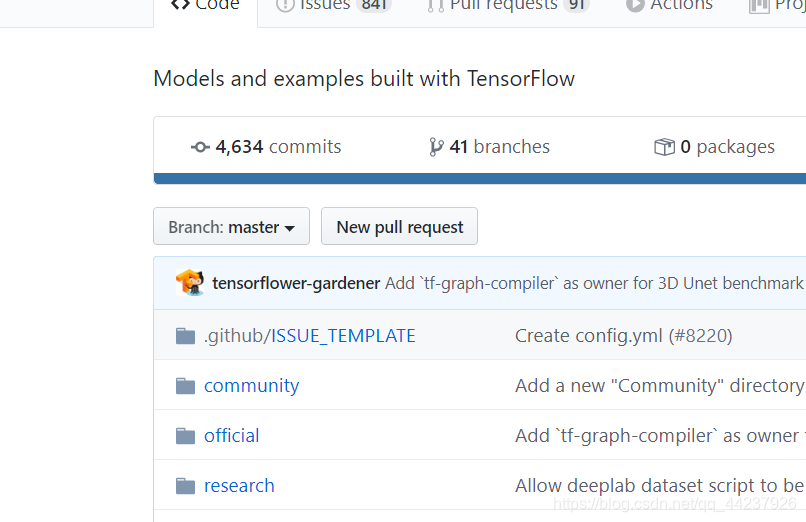Screen dimensions: 806x522
Task: Click the folder icon beside official
Action: tap(185, 436)
